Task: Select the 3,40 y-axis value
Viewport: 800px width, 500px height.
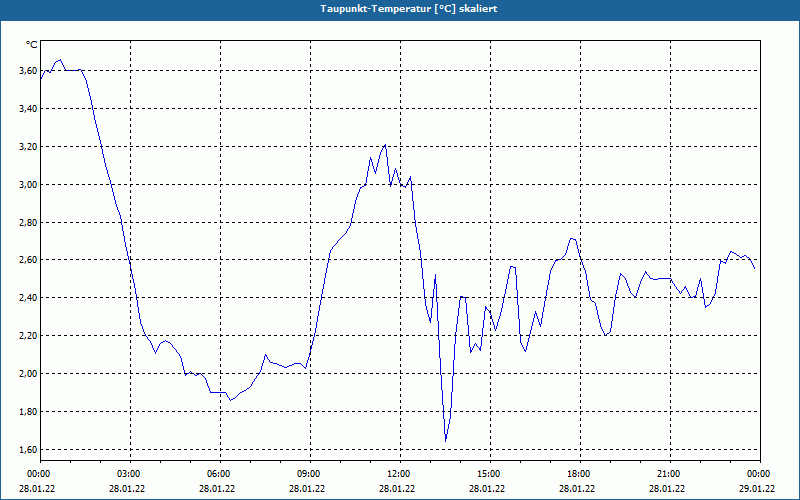Action: (28, 108)
